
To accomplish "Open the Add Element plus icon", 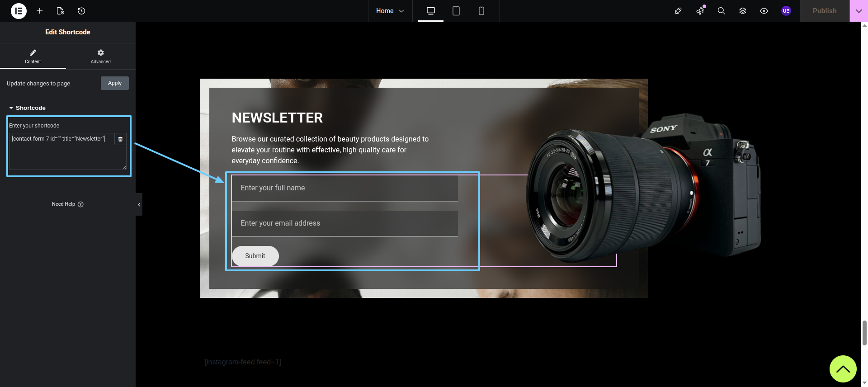I will (x=40, y=11).
